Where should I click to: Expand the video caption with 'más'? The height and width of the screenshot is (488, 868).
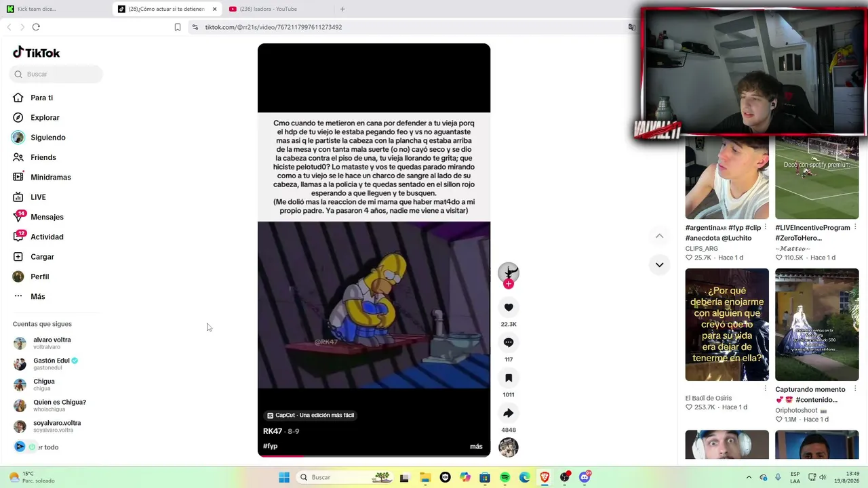click(476, 447)
